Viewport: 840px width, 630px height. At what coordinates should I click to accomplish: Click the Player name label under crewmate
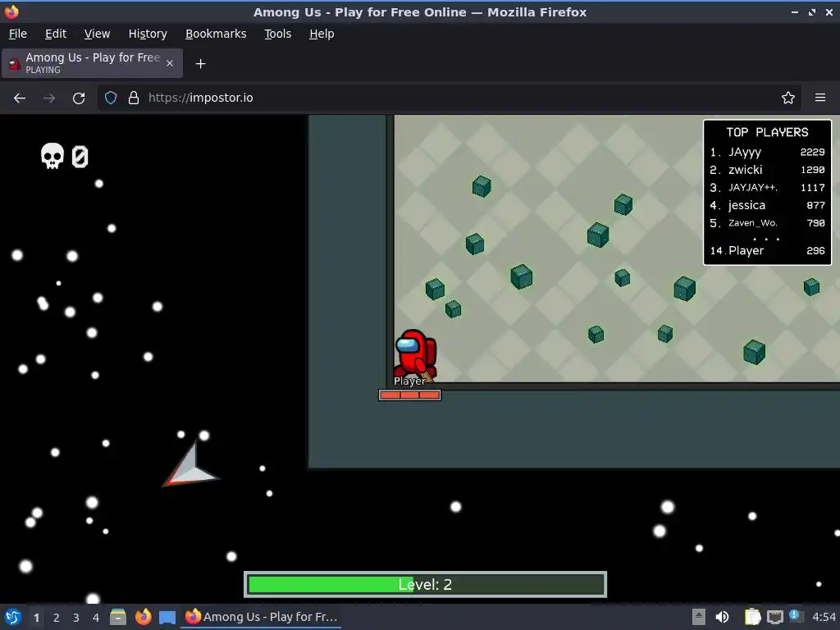pos(409,381)
